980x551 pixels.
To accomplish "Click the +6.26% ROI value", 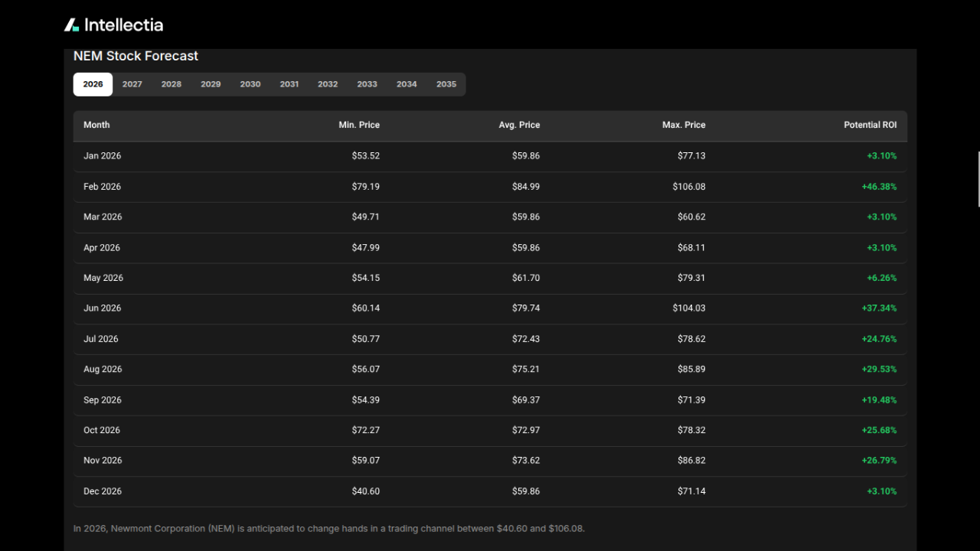I will 881,278.
